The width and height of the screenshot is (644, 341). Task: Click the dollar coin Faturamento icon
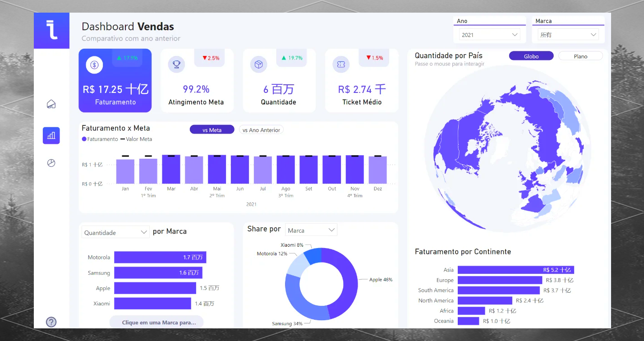coord(94,65)
